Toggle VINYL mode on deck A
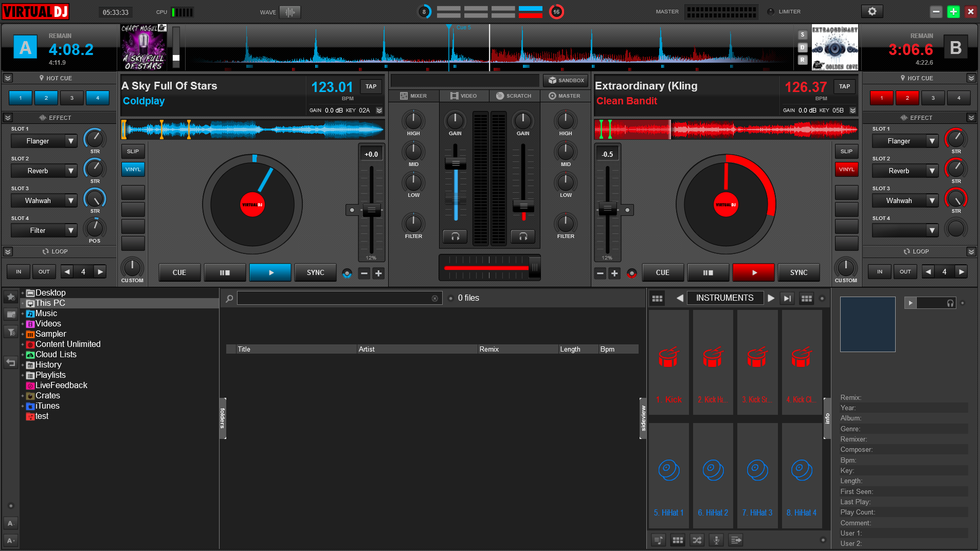This screenshot has height=551, width=980. 133,170
